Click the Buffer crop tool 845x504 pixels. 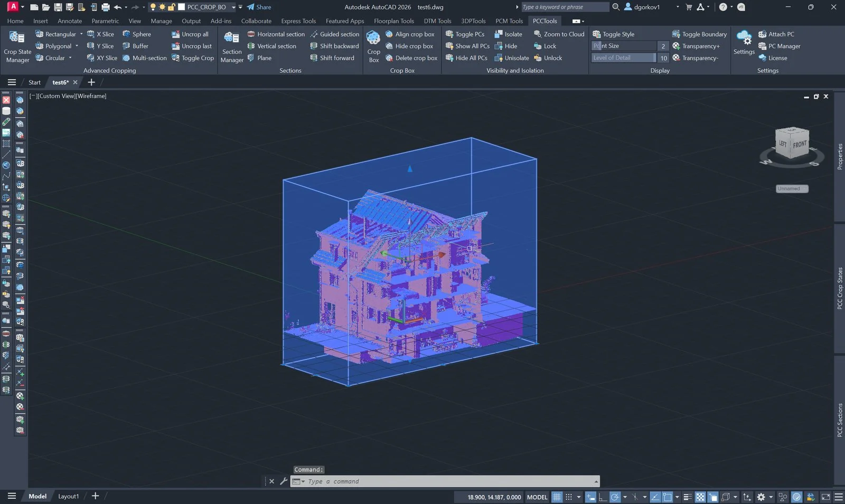coord(135,46)
